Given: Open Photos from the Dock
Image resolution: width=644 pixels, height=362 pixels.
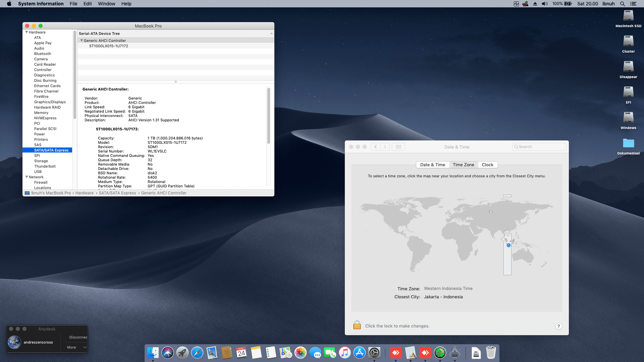Looking at the screenshot, I should pyautogui.click(x=301, y=353).
